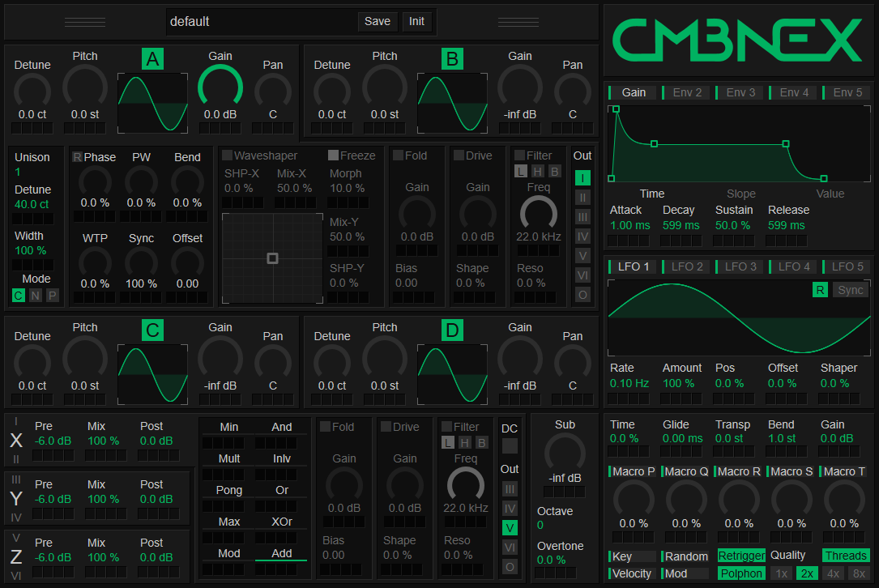Screen dimensions: 879x588
Task: Enable lower Drive checkbox
Action: coord(386,427)
